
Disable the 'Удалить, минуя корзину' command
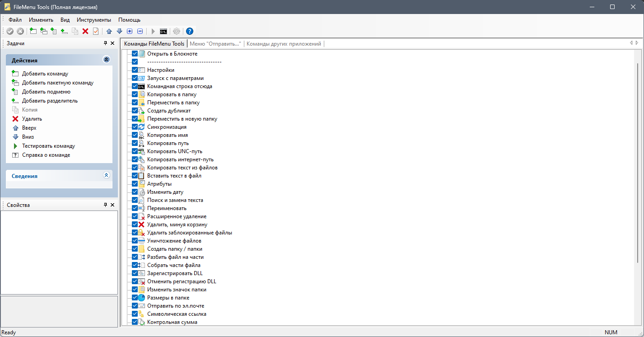click(135, 224)
